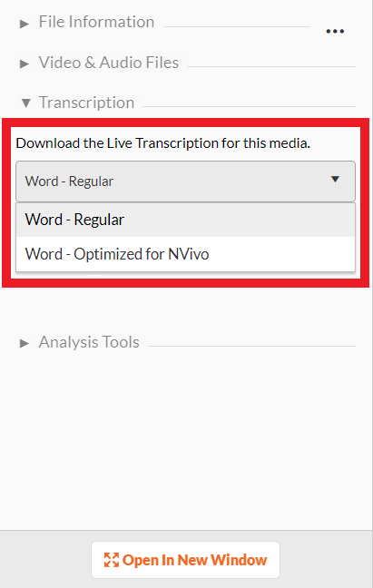Click 'Download the Live Transcription for this media.' text
Screen dimensions: 373x588
163,143
